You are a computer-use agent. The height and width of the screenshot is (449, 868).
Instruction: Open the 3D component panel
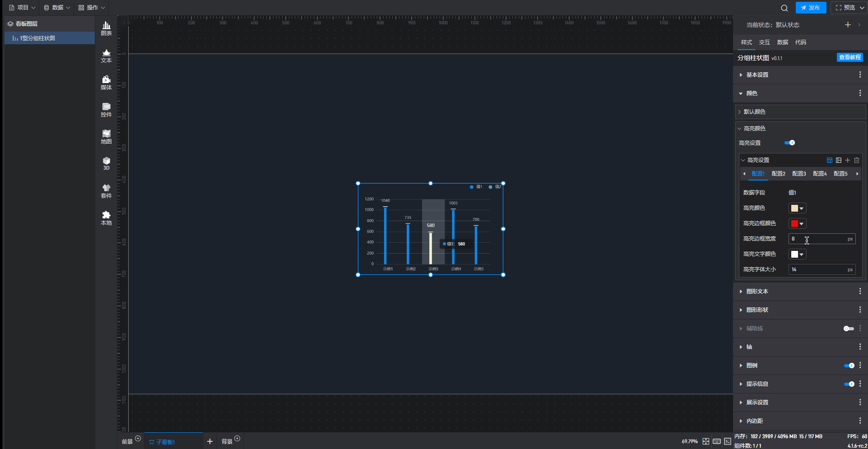pos(106,163)
